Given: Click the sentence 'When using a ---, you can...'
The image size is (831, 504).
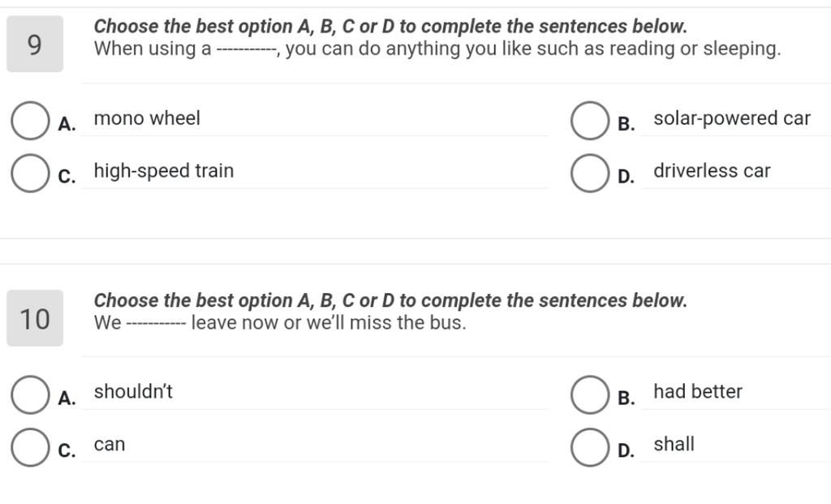Looking at the screenshot, I should click(437, 49).
